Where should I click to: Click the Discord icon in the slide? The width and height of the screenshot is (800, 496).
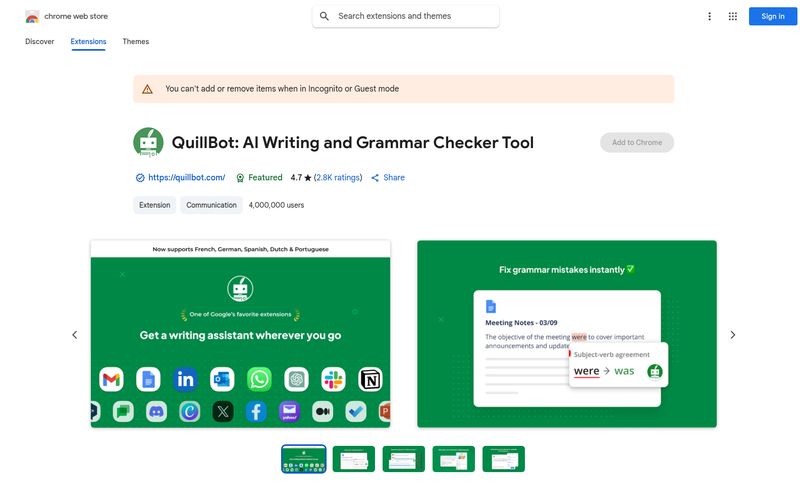click(x=156, y=411)
